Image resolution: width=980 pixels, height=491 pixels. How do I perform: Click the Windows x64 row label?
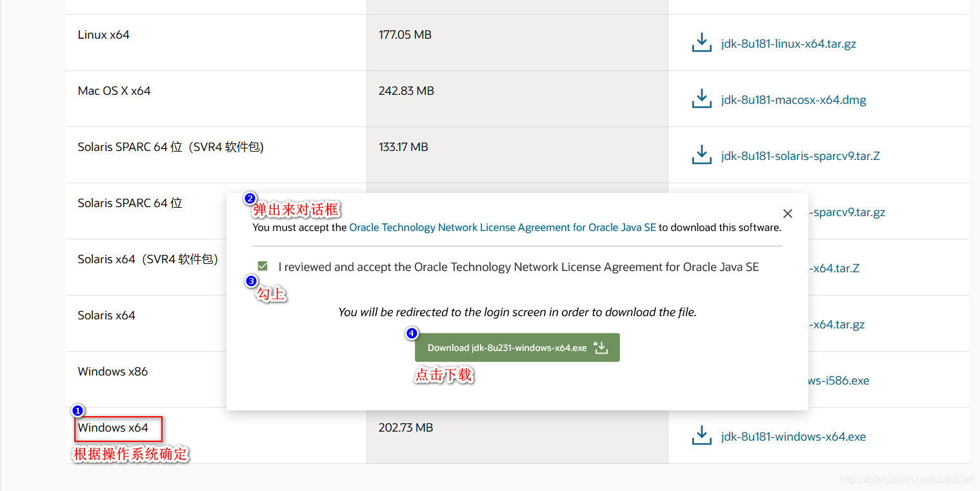pyautogui.click(x=113, y=428)
